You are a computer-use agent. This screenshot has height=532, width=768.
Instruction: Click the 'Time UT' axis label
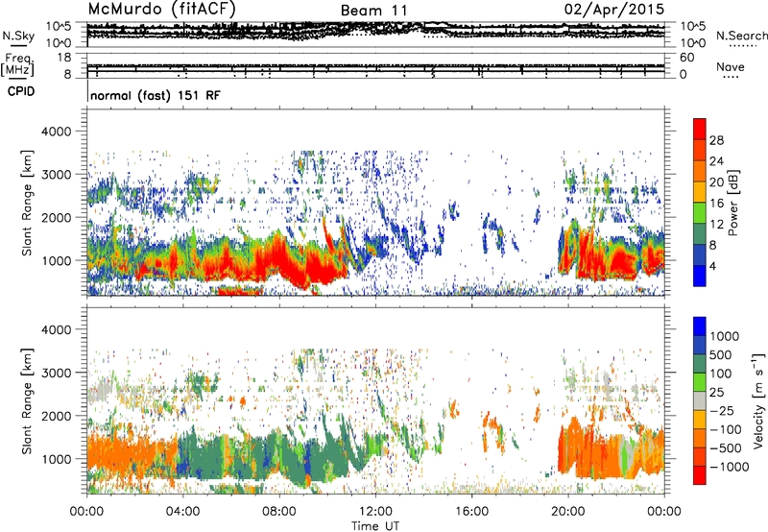[x=375, y=526]
